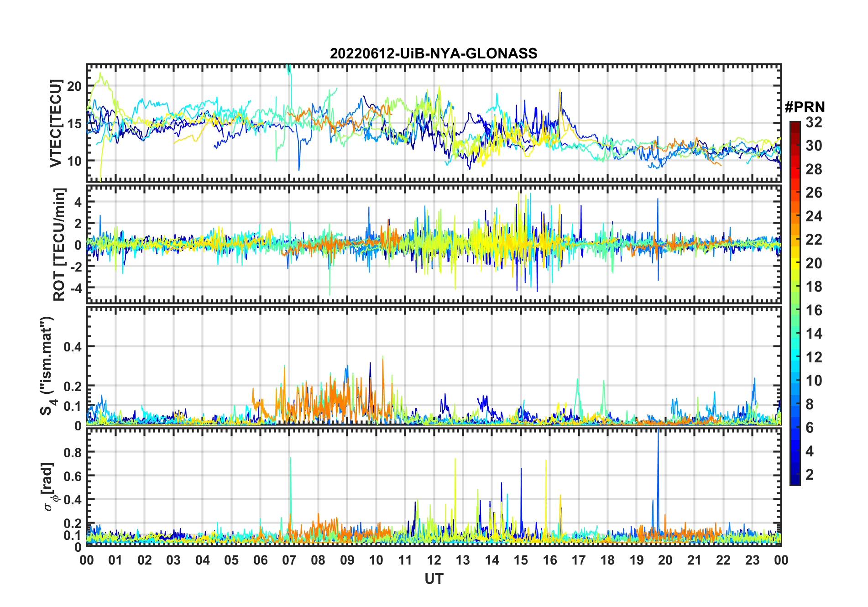Click the S4 axis tick label 0.4
The width and height of the screenshot is (868, 607).
tap(73, 347)
